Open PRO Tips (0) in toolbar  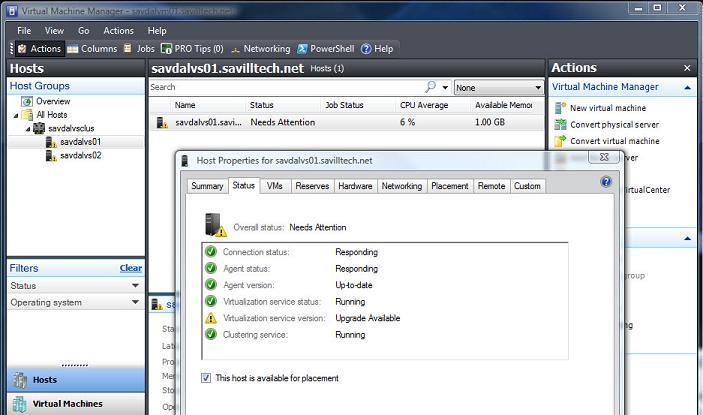192,49
